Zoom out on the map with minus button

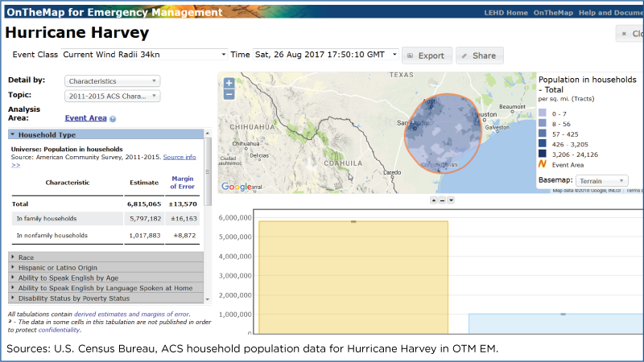(229, 94)
